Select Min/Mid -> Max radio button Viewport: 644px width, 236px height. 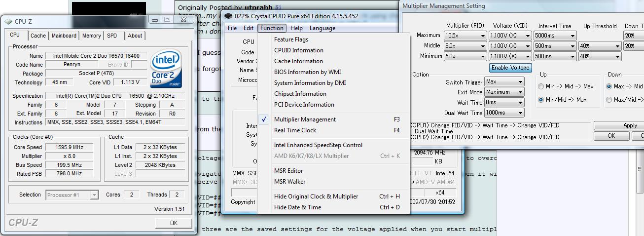[541, 100]
